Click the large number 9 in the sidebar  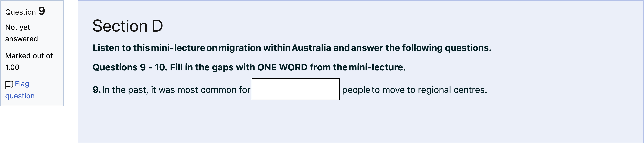pos(42,11)
